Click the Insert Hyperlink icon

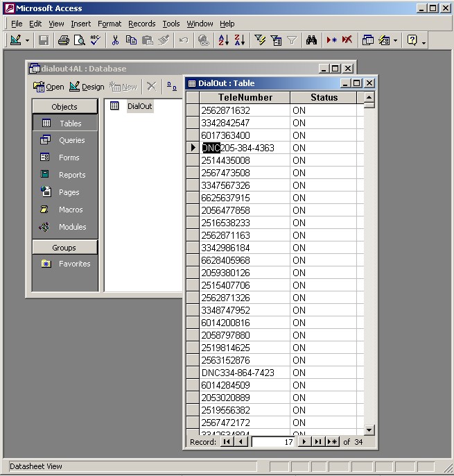tap(204, 40)
